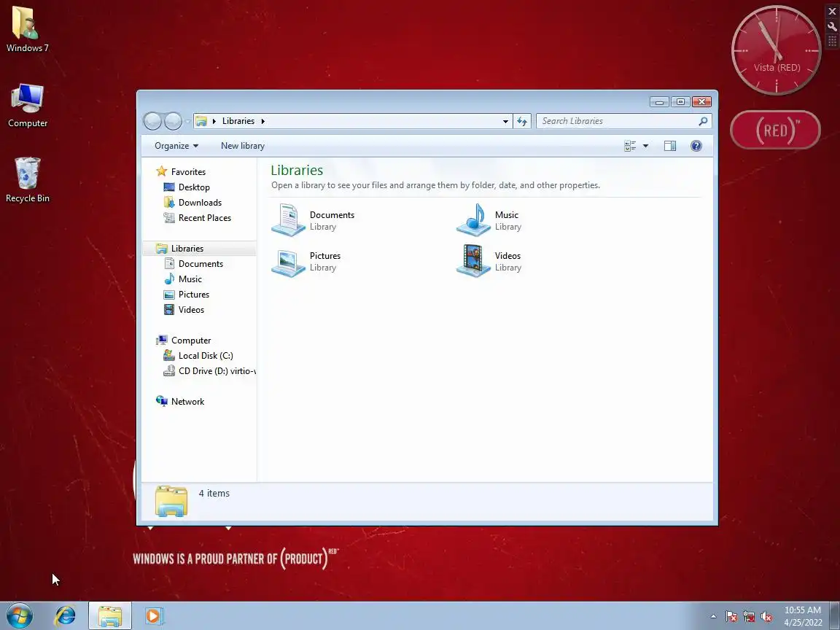Refresh the Libraries view
This screenshot has height=630, width=840.
click(x=522, y=121)
